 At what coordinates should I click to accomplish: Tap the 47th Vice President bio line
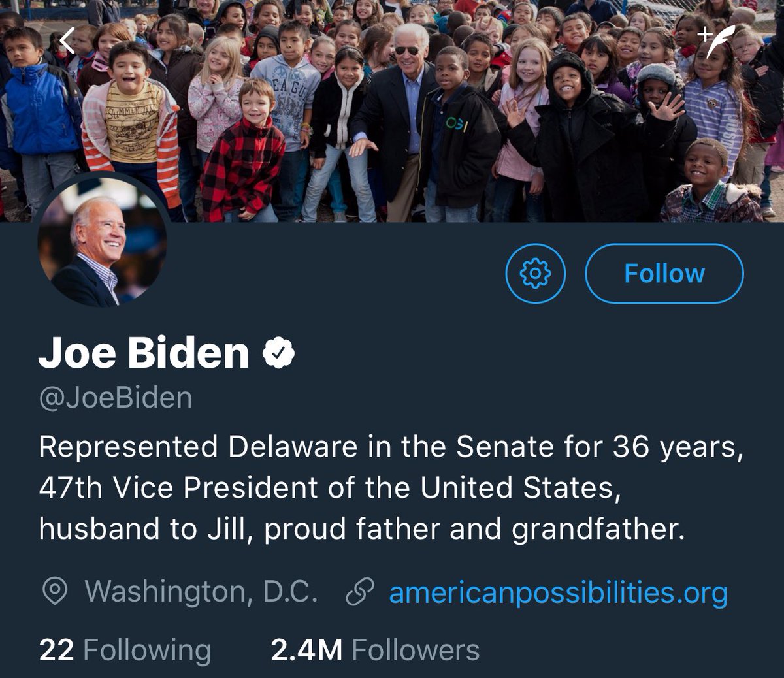pyautogui.click(x=329, y=488)
